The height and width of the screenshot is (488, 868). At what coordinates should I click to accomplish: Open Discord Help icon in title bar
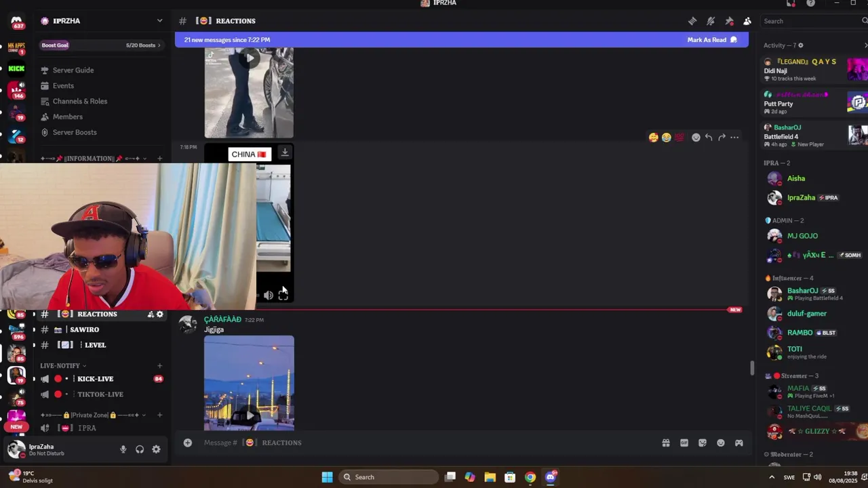click(810, 3)
